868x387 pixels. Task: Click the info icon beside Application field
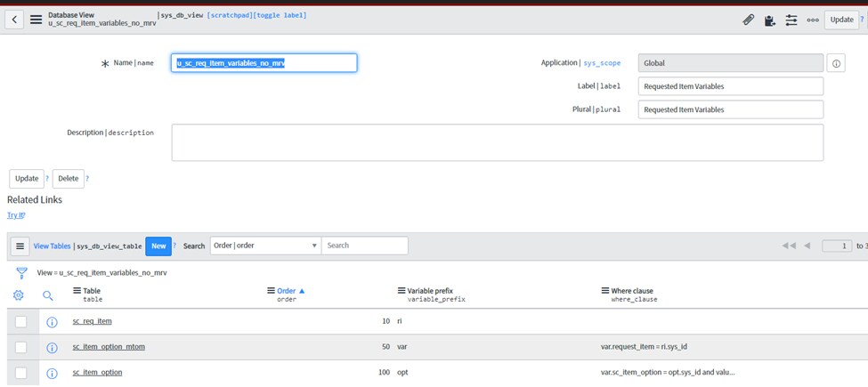(836, 63)
